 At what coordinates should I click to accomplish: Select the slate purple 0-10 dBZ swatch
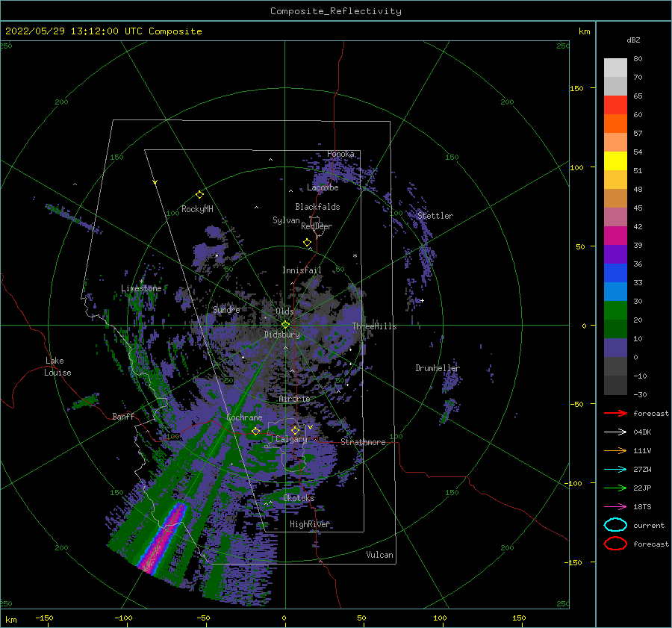pos(615,348)
